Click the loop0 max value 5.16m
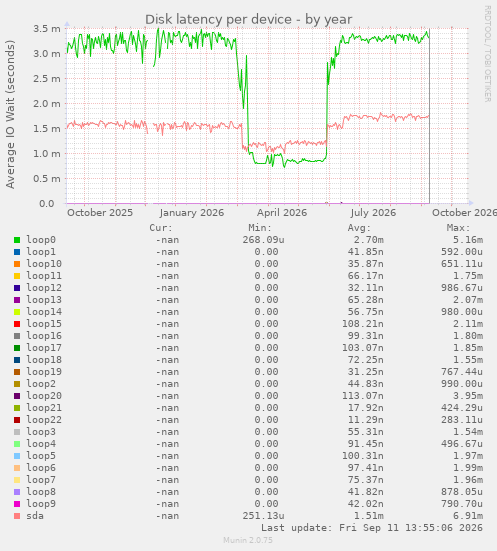Image resolution: width=497 pixels, height=551 pixels. coord(468,240)
